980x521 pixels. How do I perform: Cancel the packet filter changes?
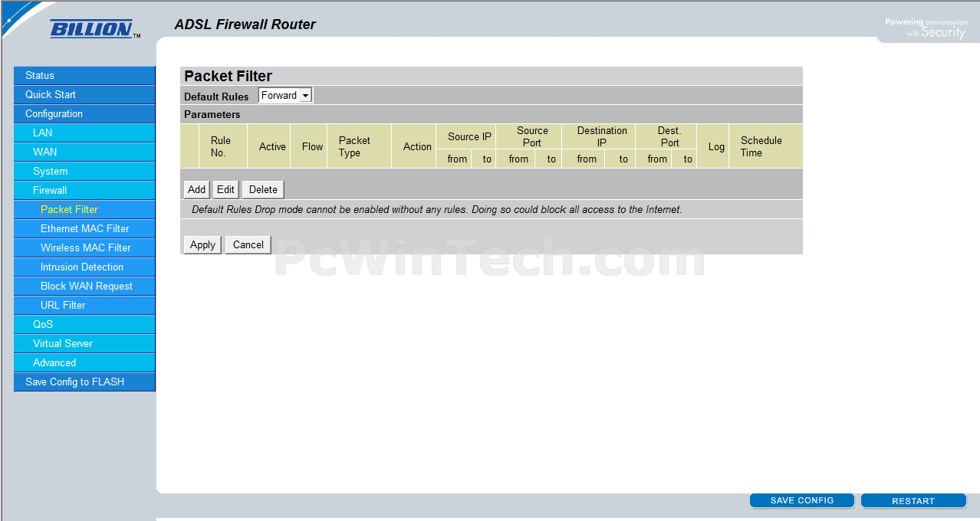coord(248,244)
